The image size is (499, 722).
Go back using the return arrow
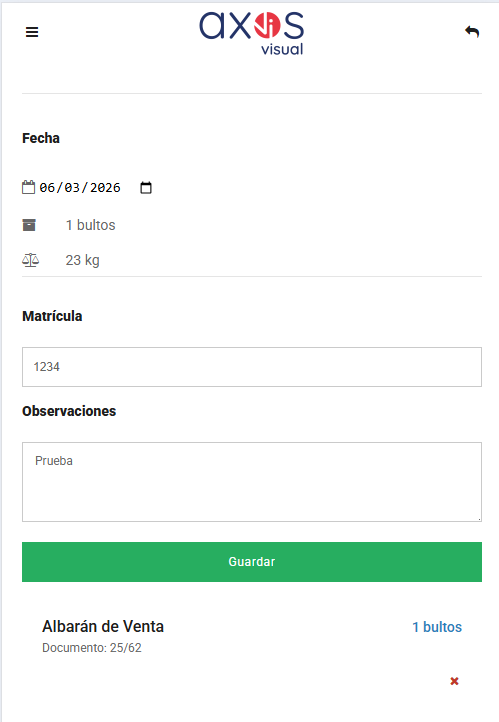click(472, 32)
